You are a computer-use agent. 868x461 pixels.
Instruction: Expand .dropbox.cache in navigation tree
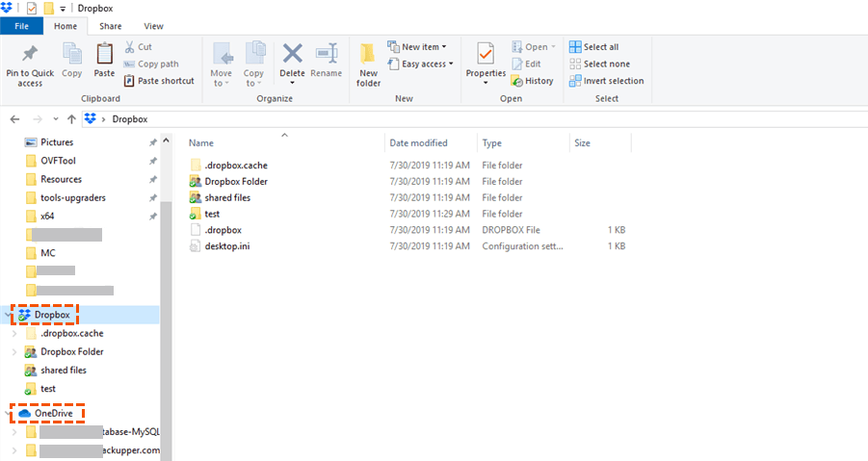[13, 334]
